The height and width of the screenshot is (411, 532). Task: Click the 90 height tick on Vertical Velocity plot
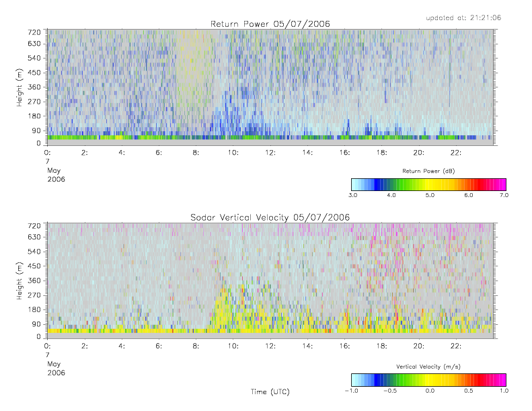click(36, 324)
